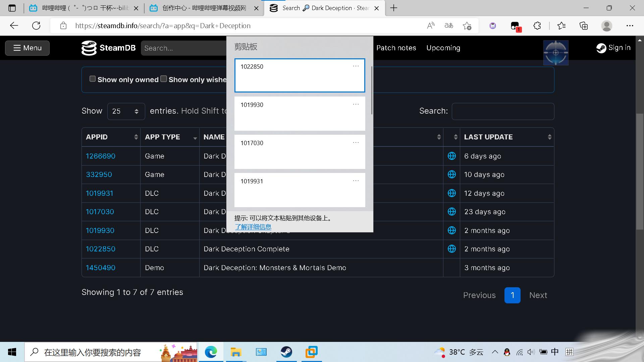The image size is (644, 362).
Task: Switch to the 创作中心 browser tab
Action: [204, 8]
